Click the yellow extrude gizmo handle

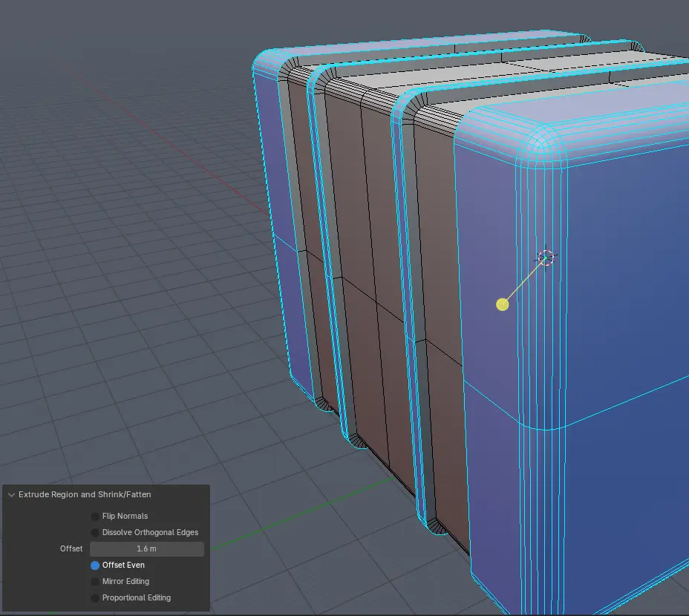point(503,304)
